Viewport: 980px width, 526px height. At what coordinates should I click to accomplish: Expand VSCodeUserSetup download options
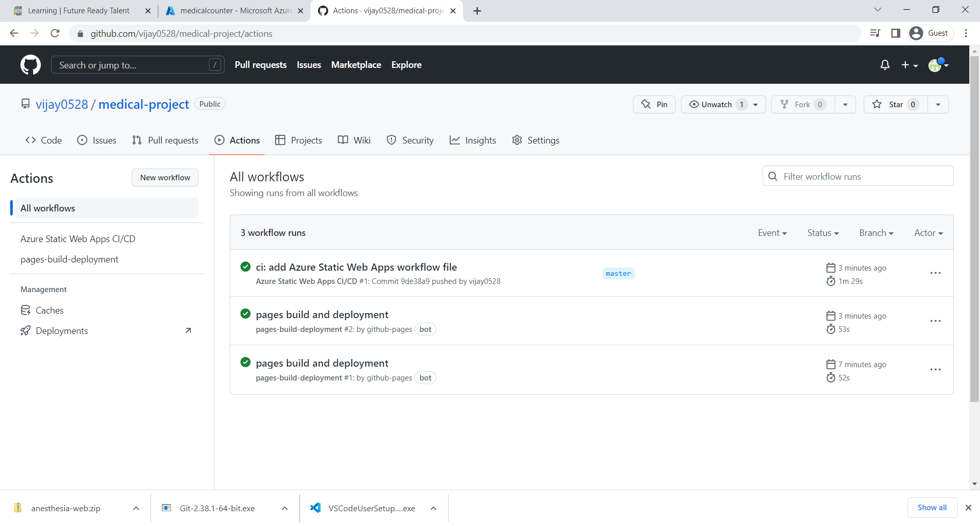point(433,508)
